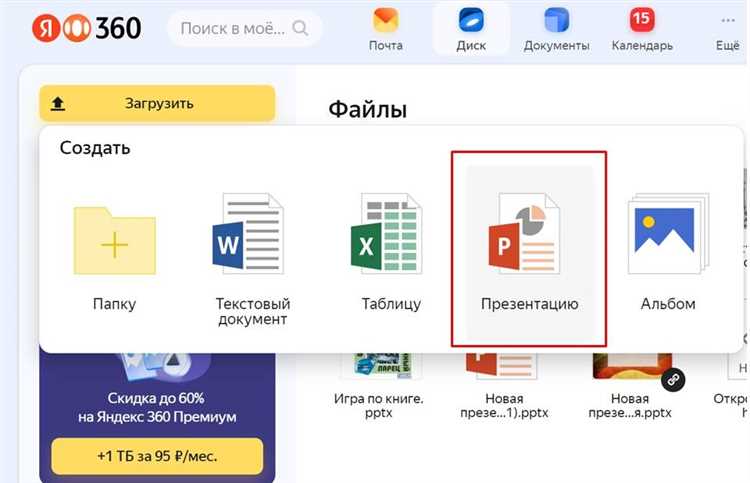Create a new Альбом

[x=668, y=252]
